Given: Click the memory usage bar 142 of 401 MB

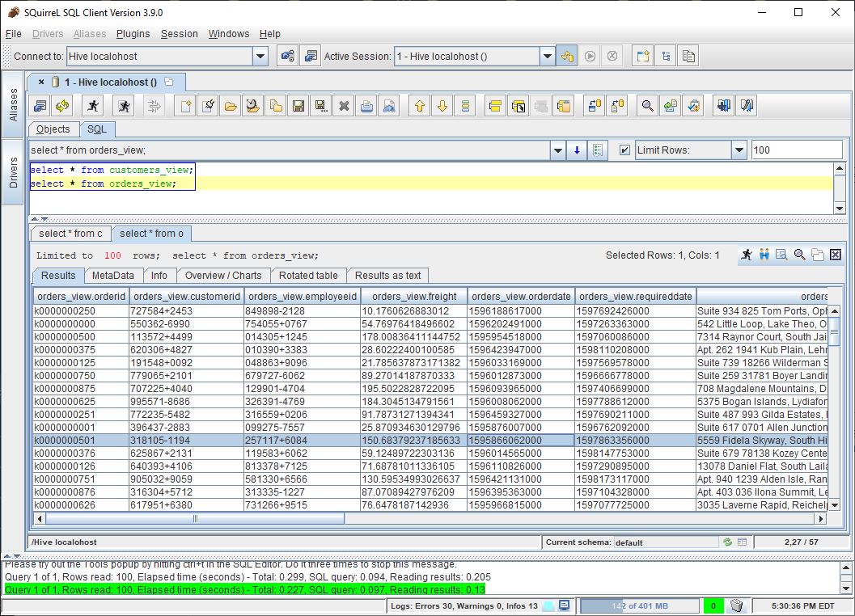Looking at the screenshot, I should click(x=640, y=605).
